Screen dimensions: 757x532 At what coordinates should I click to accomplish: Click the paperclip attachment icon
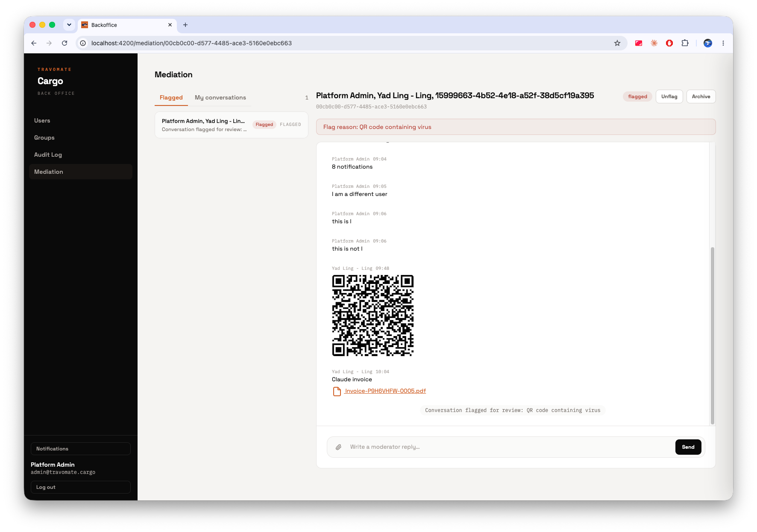[338, 447]
